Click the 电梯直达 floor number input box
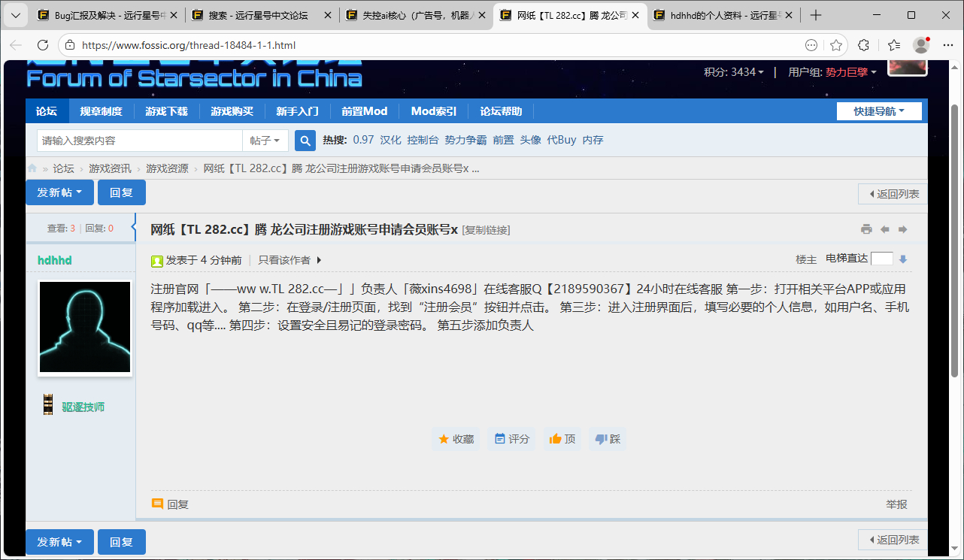The image size is (964, 560). (x=881, y=259)
